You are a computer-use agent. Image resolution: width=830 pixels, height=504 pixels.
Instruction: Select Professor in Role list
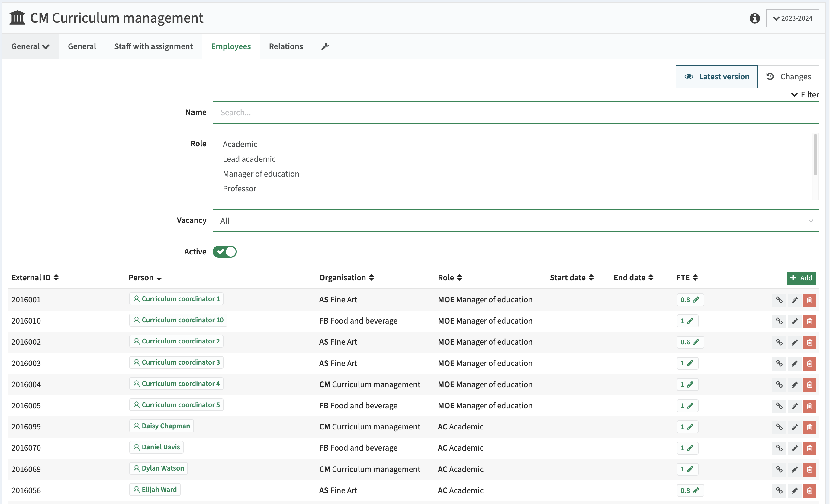(240, 189)
